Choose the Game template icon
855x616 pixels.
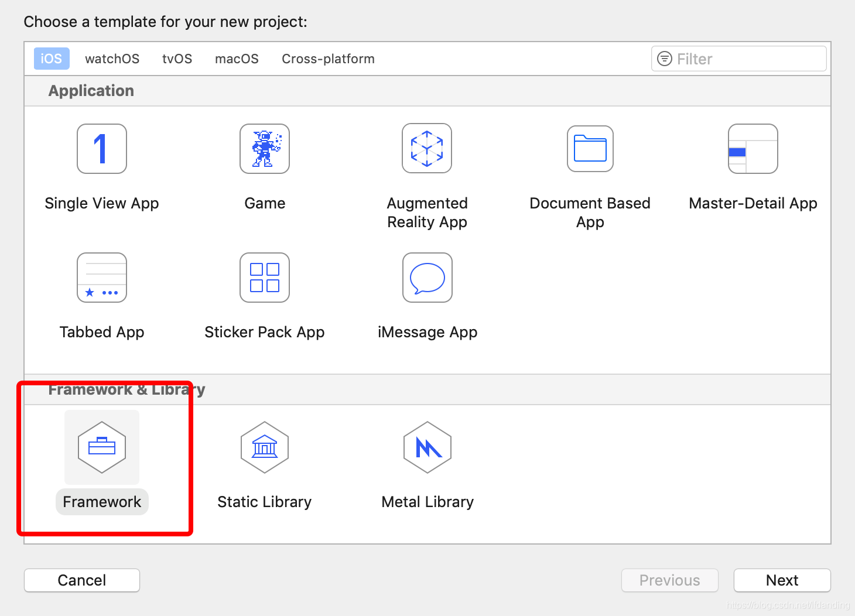point(265,149)
